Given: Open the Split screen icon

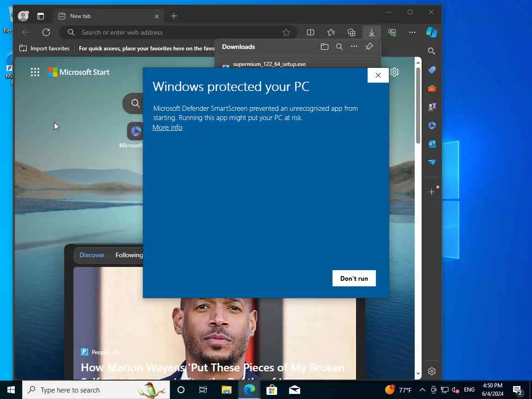Looking at the screenshot, I should (x=310, y=32).
